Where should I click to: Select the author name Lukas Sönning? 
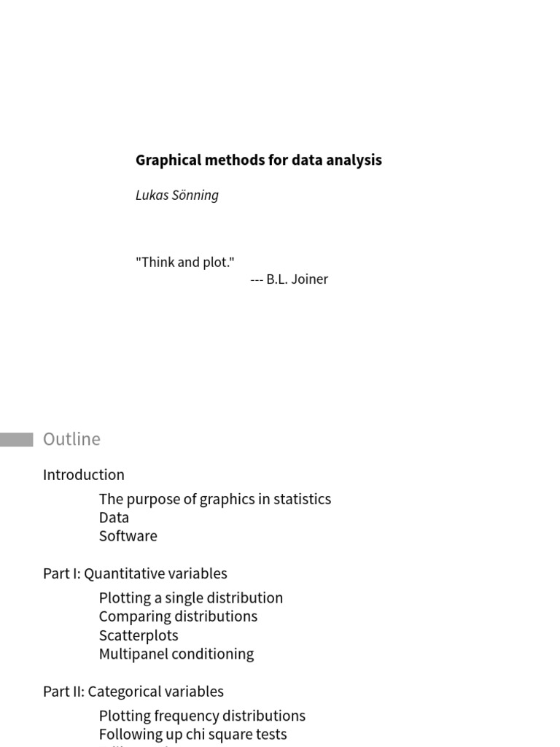(x=177, y=195)
